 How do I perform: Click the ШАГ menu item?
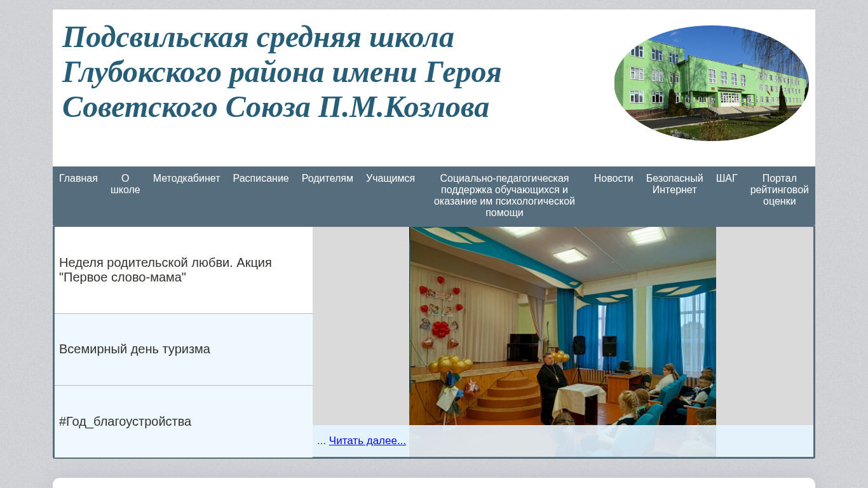pos(726,179)
